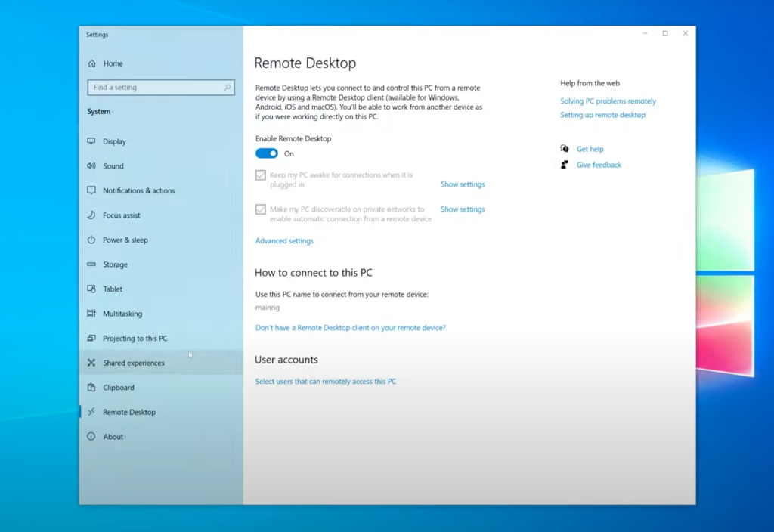The image size is (774, 532).
Task: Open Projecting to this PC via its icon
Action: click(x=91, y=338)
